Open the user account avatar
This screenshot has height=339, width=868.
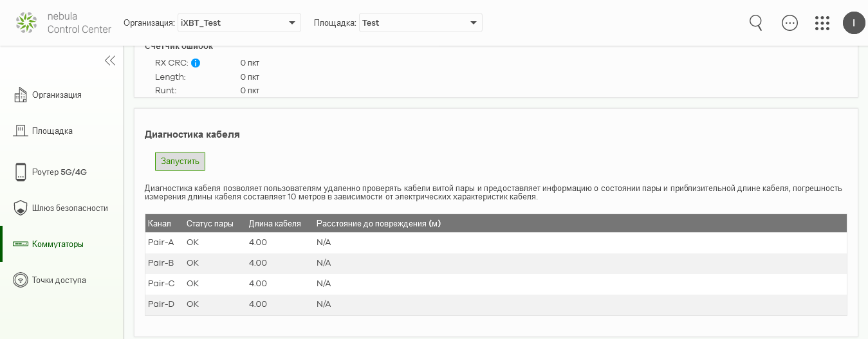pyautogui.click(x=854, y=23)
